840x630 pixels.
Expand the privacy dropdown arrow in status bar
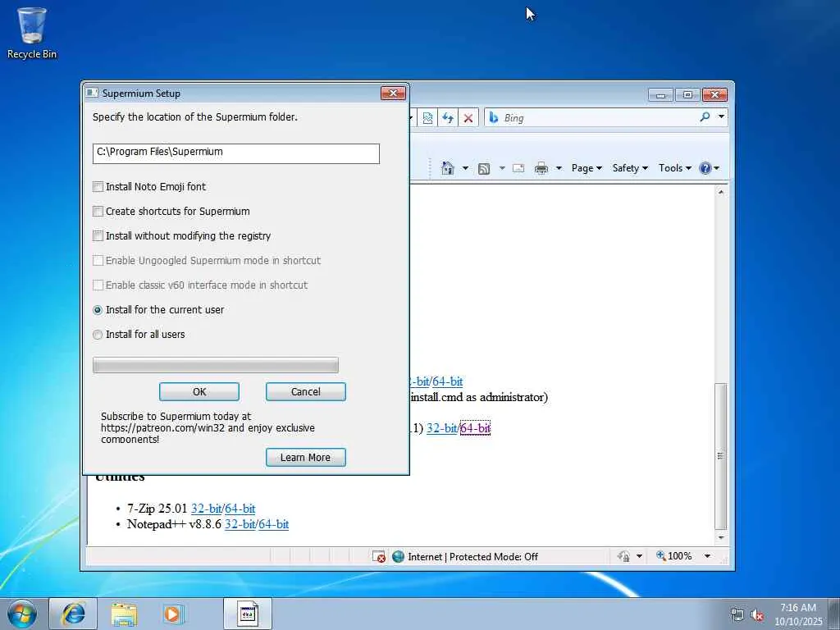[x=639, y=556]
